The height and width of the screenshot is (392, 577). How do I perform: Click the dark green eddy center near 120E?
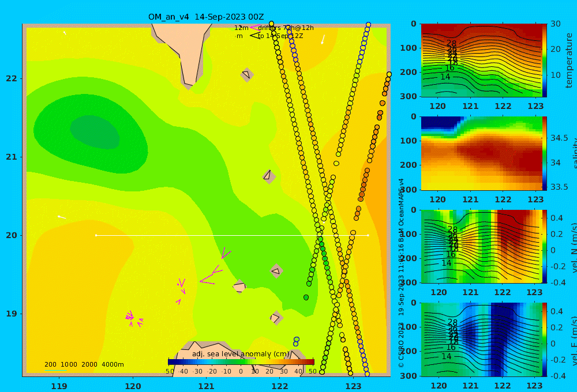pyautogui.click(x=95, y=132)
